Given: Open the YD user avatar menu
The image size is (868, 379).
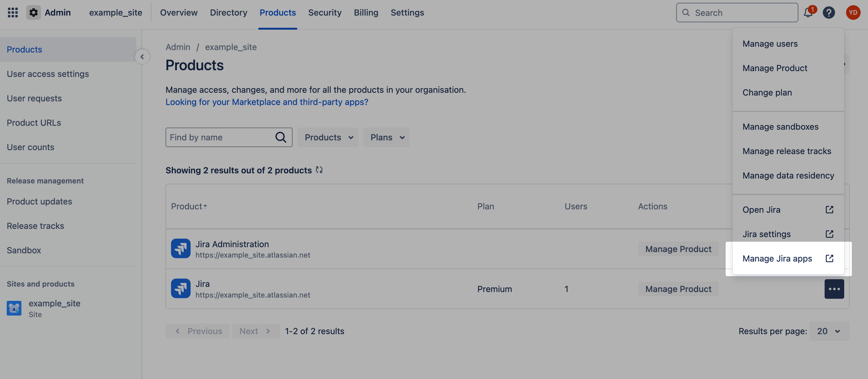Looking at the screenshot, I should point(853,13).
